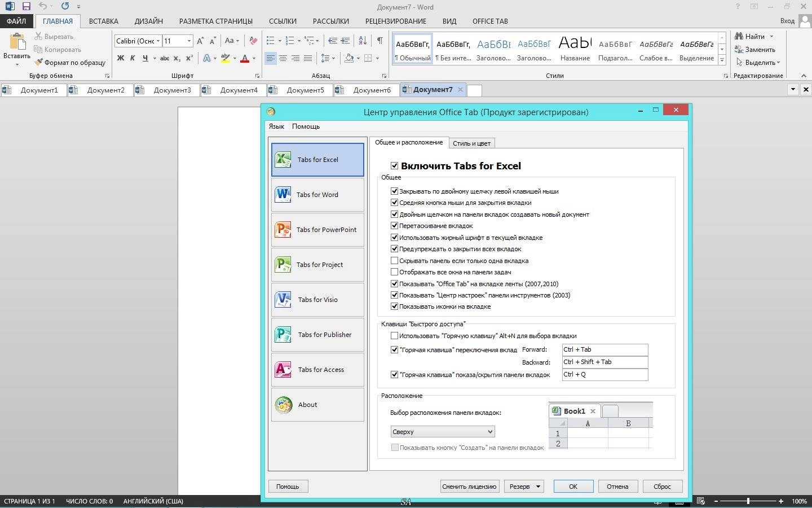Switch to Стиль и цвет tab
The height and width of the screenshot is (508, 812).
[x=472, y=143]
